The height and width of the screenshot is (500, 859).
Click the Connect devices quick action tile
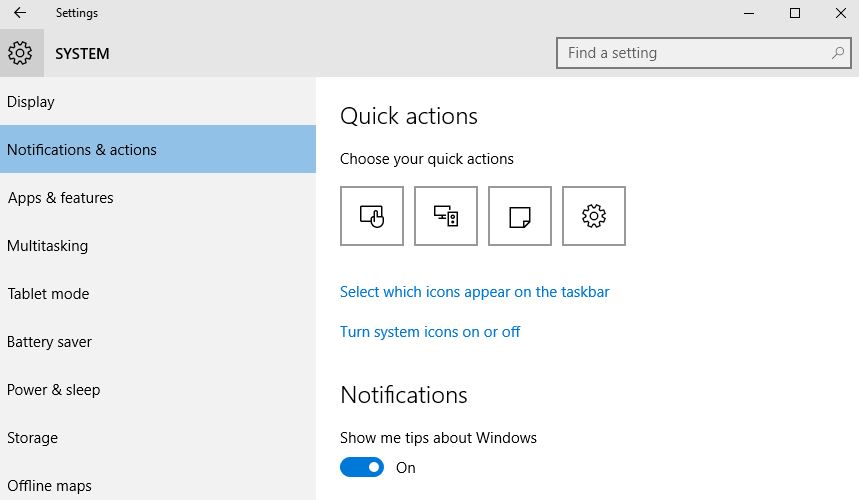click(446, 216)
